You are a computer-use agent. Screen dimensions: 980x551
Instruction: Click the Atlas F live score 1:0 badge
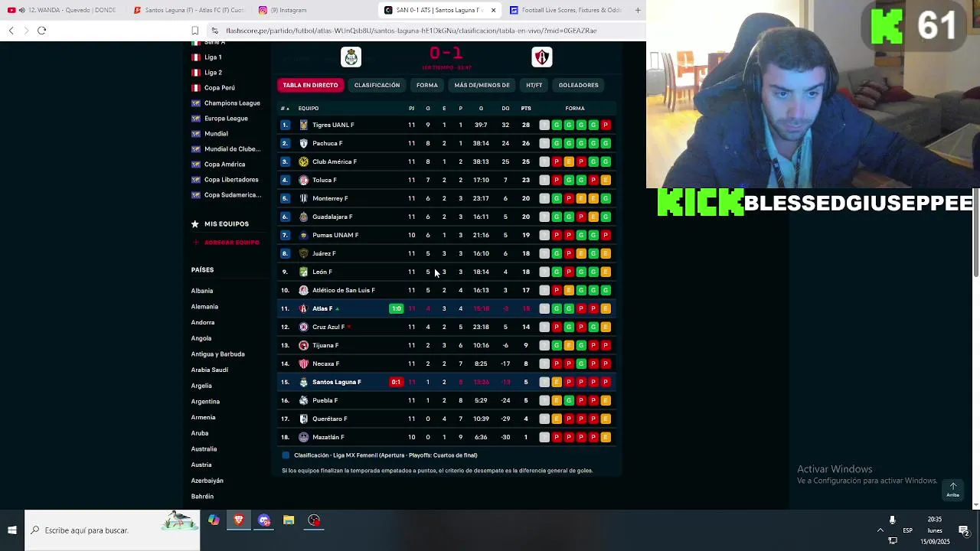pyautogui.click(x=396, y=308)
